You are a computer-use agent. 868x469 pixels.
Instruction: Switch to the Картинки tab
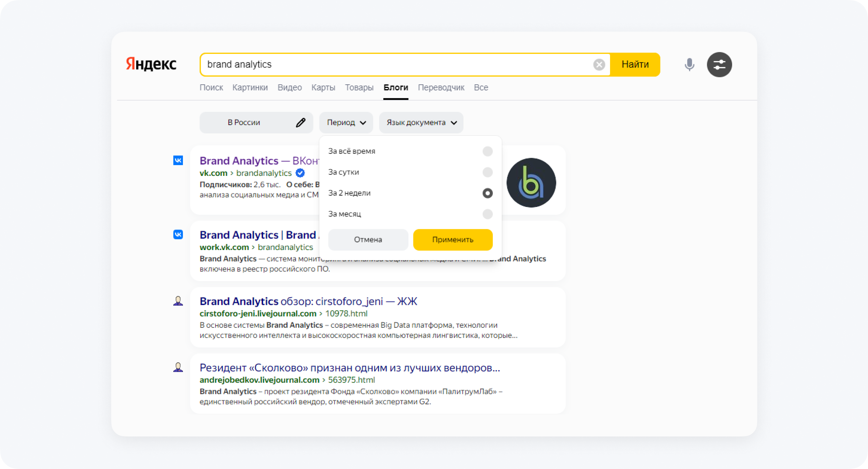(250, 88)
